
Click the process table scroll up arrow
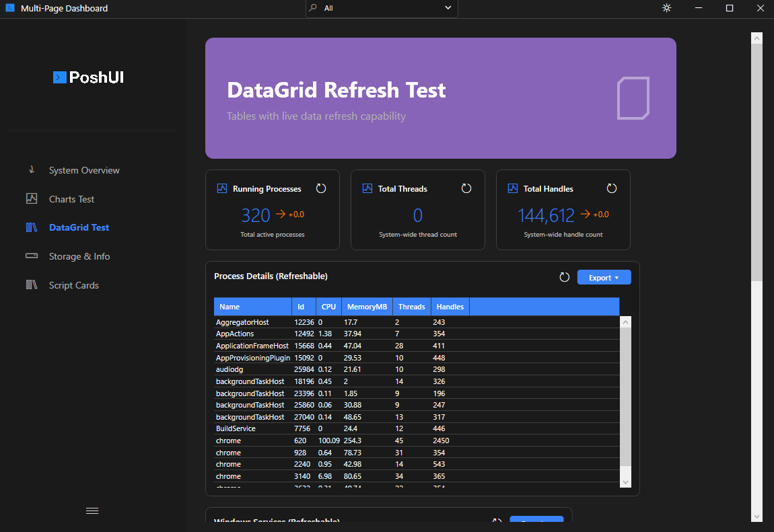(625, 322)
